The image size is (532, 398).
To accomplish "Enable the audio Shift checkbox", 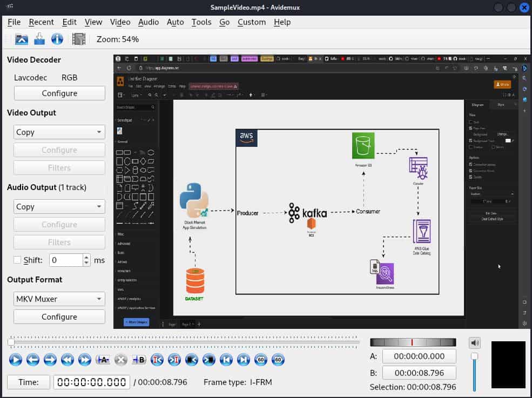I will 17,260.
